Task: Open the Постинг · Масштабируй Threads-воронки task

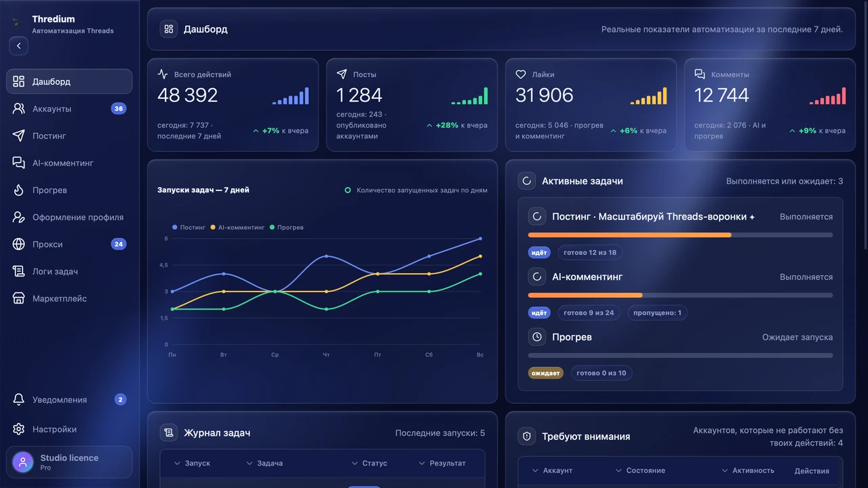Action: (654, 217)
